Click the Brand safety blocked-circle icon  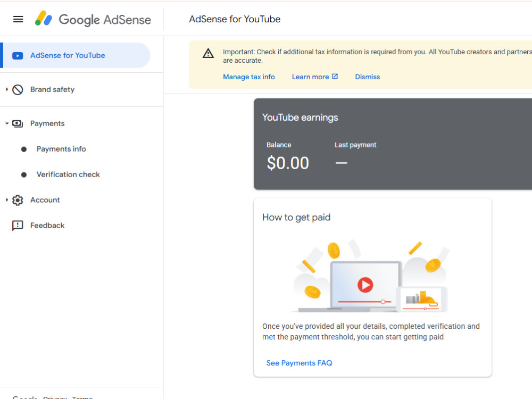18,89
